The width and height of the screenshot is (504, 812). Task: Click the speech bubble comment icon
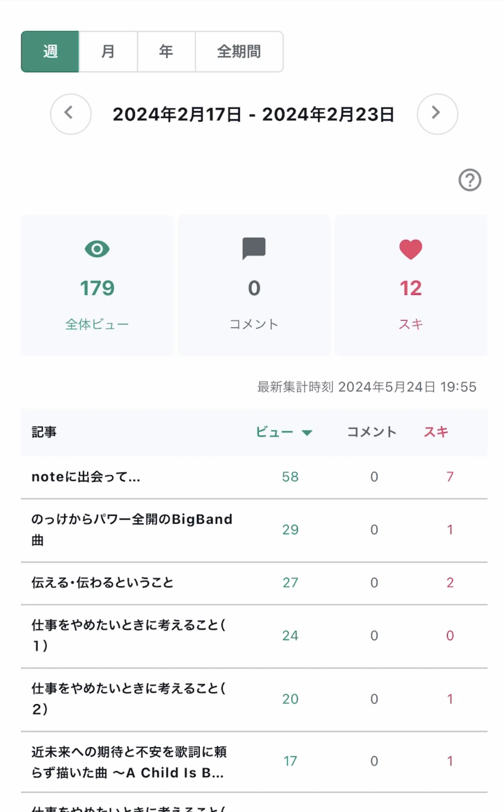[254, 249]
